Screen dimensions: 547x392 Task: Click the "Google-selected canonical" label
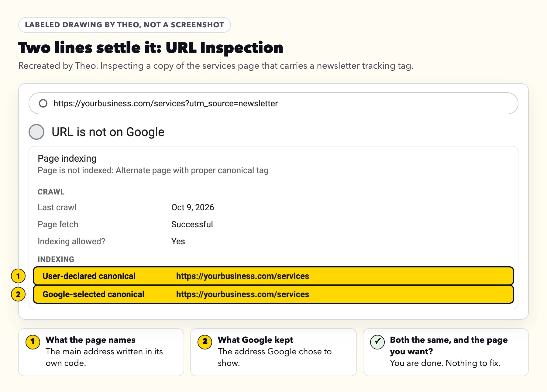[x=93, y=294]
